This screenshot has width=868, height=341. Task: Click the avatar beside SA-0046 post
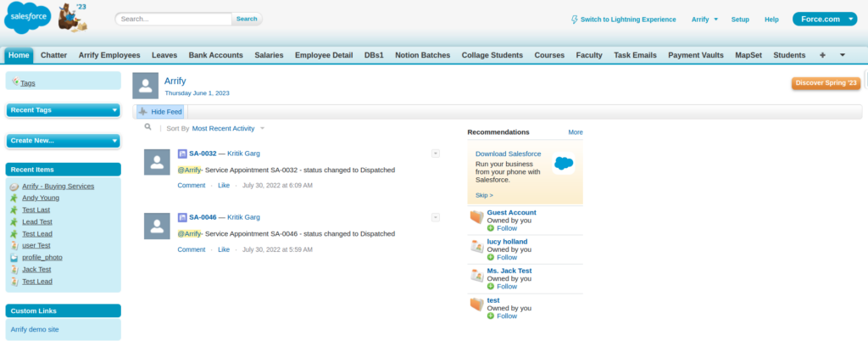click(x=157, y=226)
